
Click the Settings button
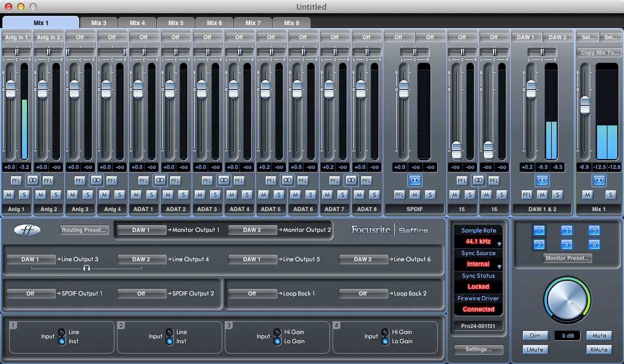[x=478, y=349]
